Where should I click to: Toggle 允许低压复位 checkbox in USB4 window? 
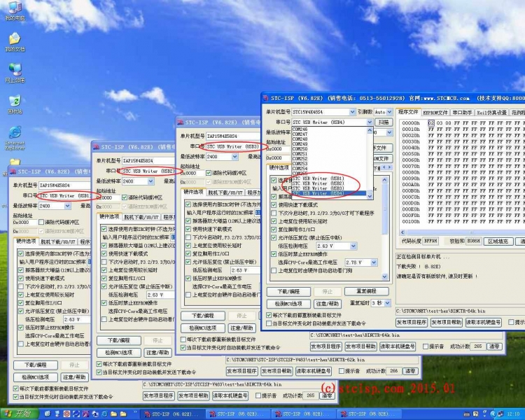tap(274, 237)
